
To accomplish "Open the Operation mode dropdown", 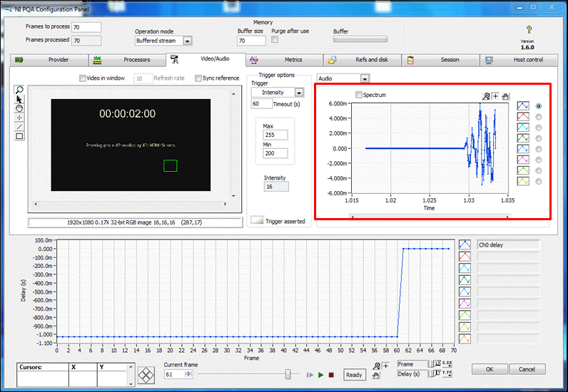I will [x=187, y=41].
